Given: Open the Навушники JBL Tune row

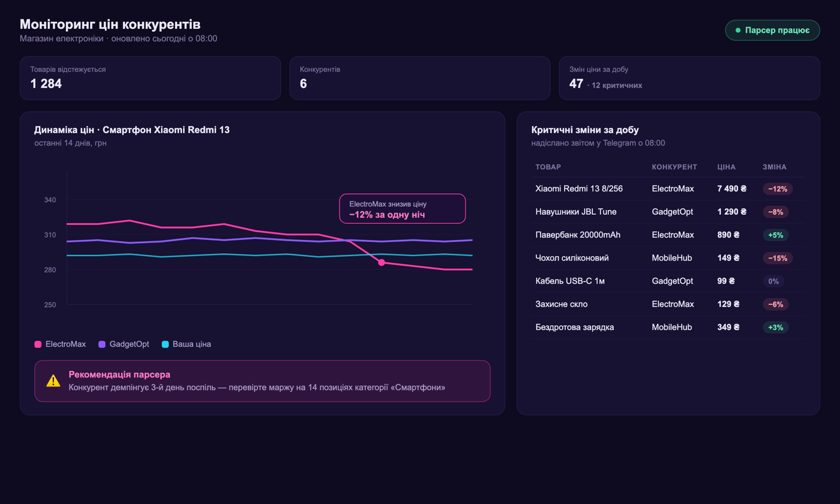Looking at the screenshot, I should coord(668,212).
